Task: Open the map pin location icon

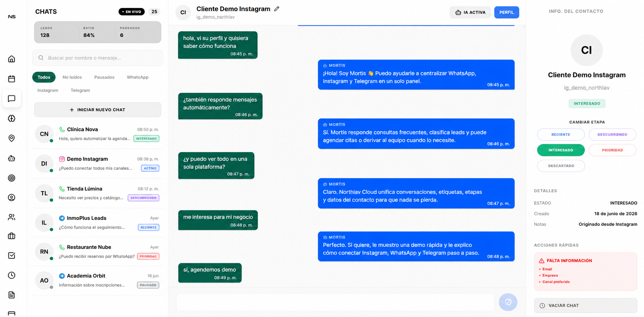Action: 12,138
